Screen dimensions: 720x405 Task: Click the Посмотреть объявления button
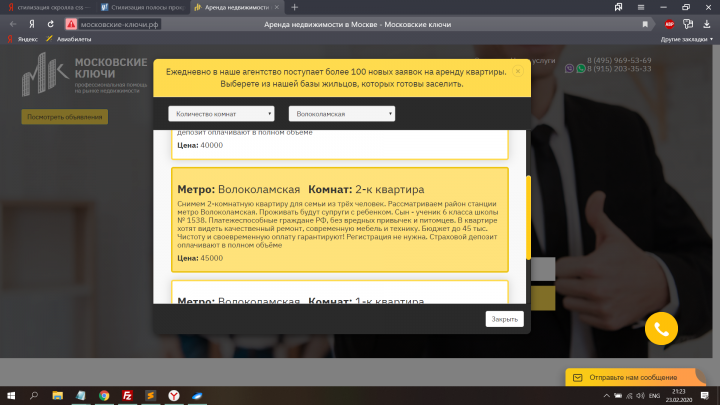click(65, 117)
